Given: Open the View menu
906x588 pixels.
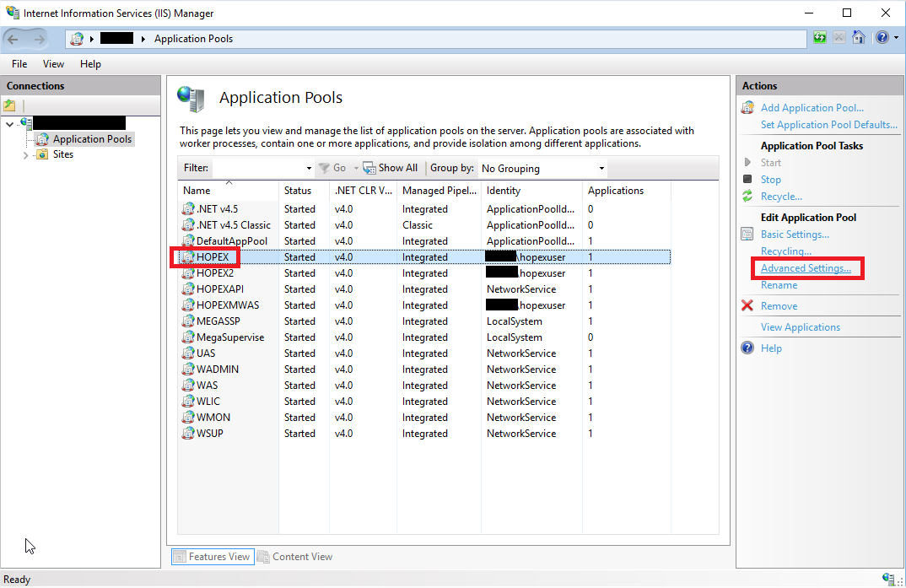Looking at the screenshot, I should [x=53, y=64].
